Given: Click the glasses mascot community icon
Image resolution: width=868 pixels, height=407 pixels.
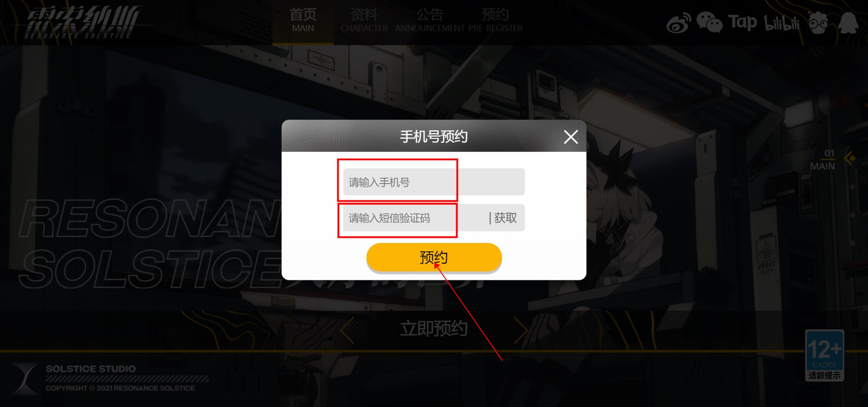Looking at the screenshot, I should click(818, 23).
